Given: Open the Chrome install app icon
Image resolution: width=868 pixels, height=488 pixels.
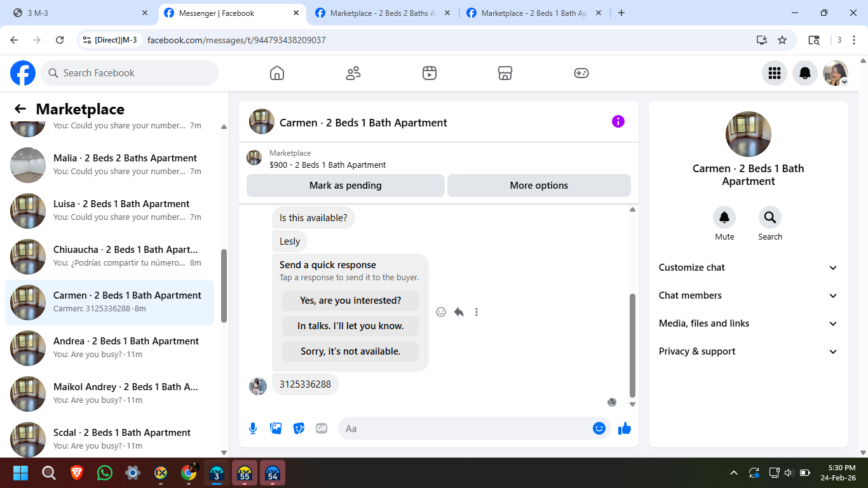Looking at the screenshot, I should point(762,40).
